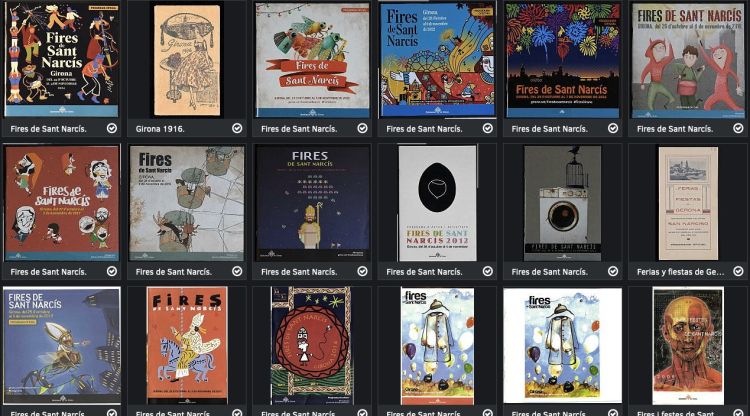
Task: Select checkmark beside the washing machine poster
Action: [x=613, y=272]
